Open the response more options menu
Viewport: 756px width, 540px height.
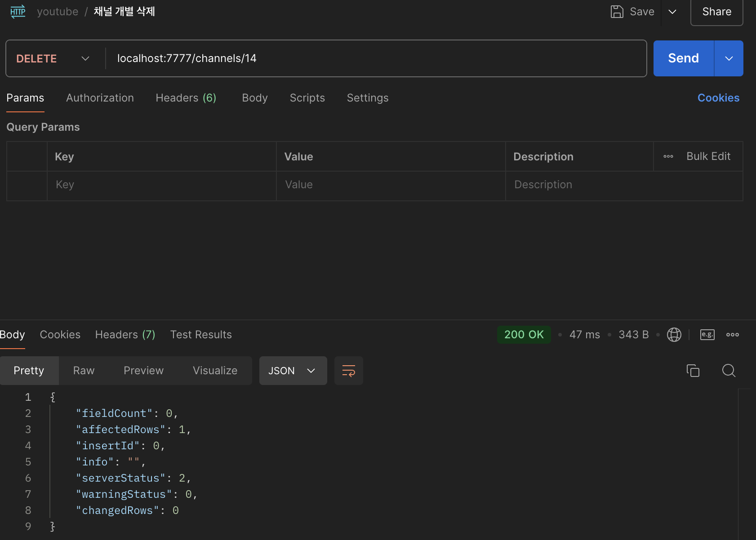point(733,335)
